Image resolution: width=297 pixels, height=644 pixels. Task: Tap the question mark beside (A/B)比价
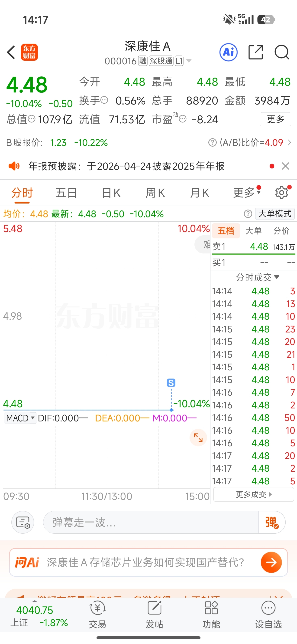click(x=212, y=143)
